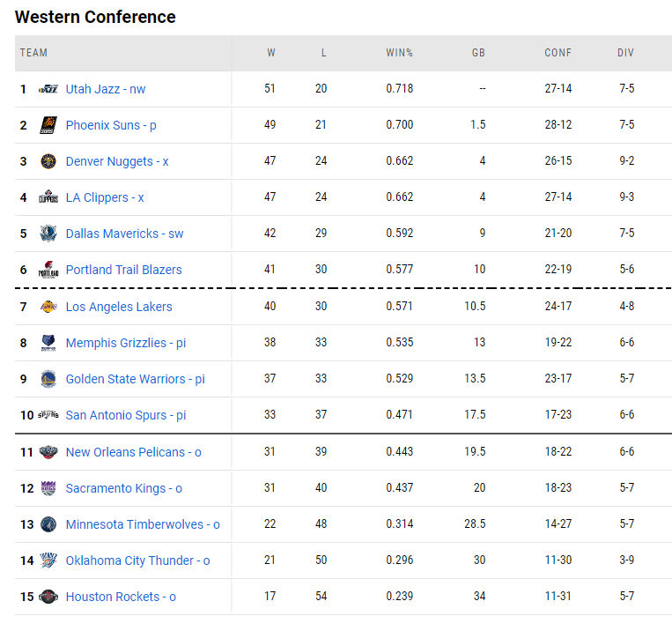Viewport: 672px width, 631px height.
Task: Click the Utah Jazz team logo
Action: point(48,89)
